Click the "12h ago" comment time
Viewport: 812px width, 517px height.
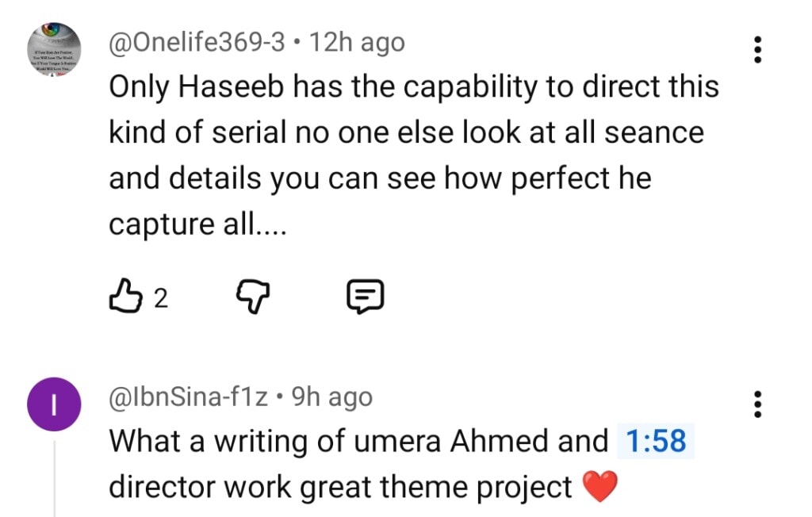click(x=357, y=42)
